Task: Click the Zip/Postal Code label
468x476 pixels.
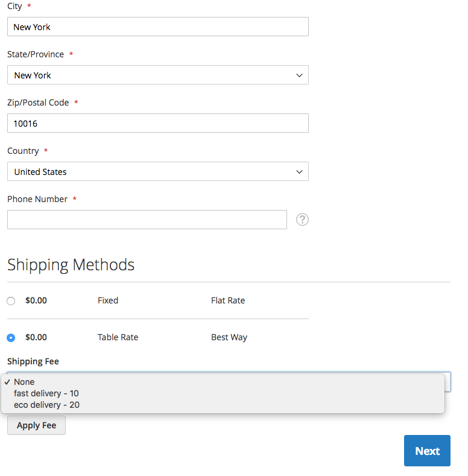Action: point(38,103)
